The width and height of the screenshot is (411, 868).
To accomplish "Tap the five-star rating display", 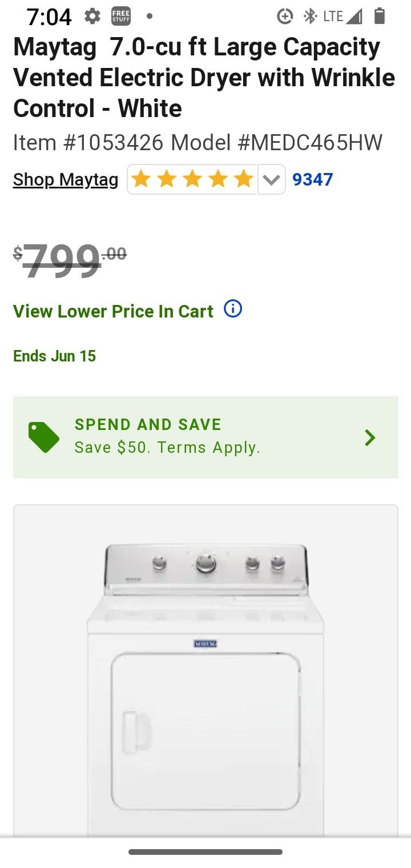I will point(192,180).
